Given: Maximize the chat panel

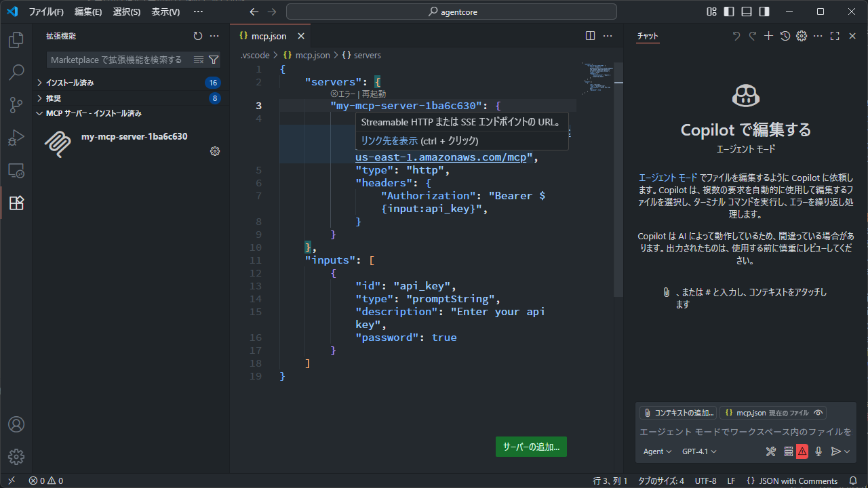Looking at the screenshot, I should pos(835,36).
